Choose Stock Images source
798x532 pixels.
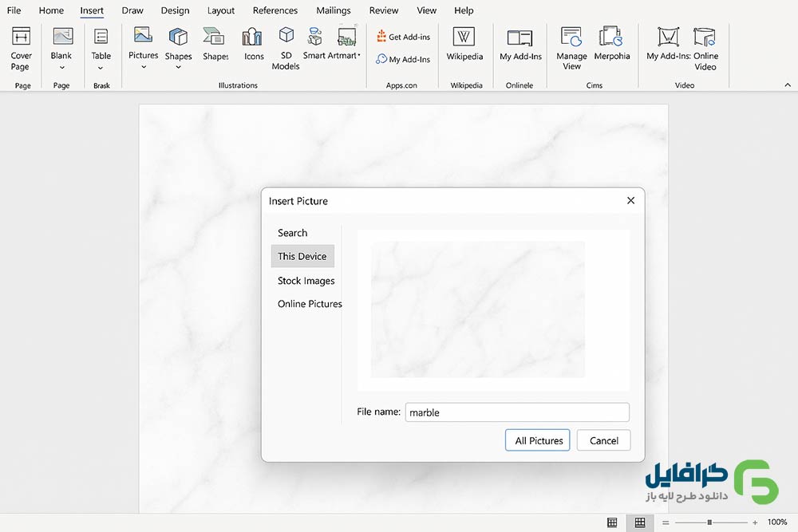(x=306, y=281)
